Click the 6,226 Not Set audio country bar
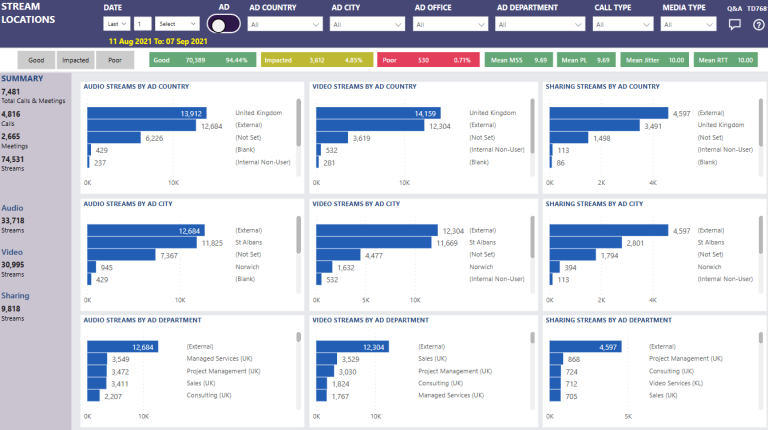768x430 pixels. coord(114,138)
